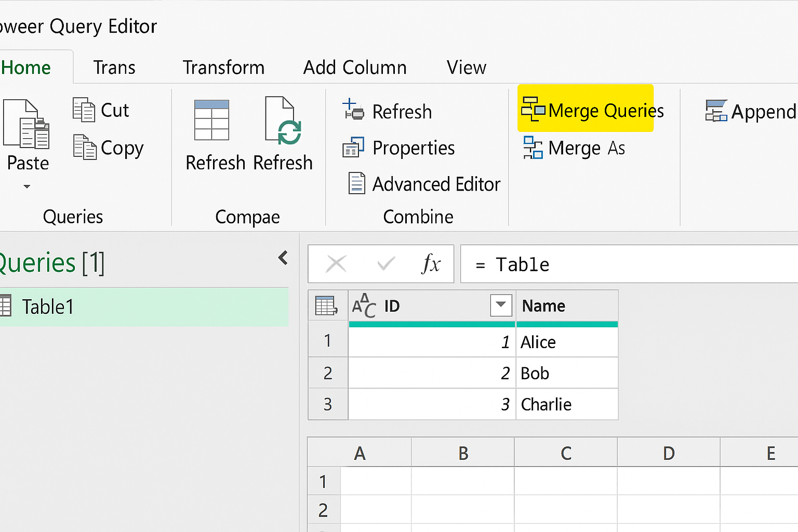Select preview row number 1
The height and width of the screenshot is (532, 798).
328,341
